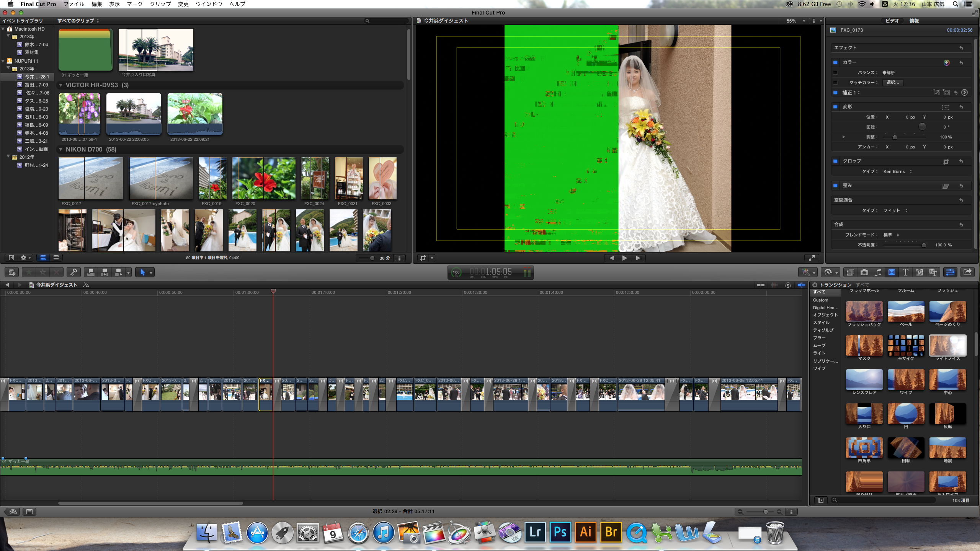Collapse the Macintosh HD library
This screenshot has height=551, width=980.
pos(3,29)
